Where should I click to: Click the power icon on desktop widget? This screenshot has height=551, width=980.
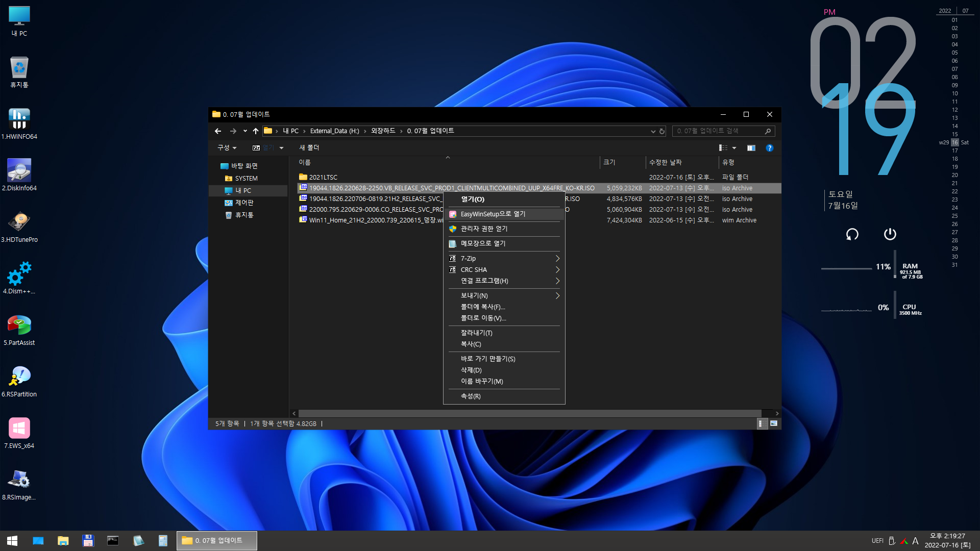click(890, 234)
